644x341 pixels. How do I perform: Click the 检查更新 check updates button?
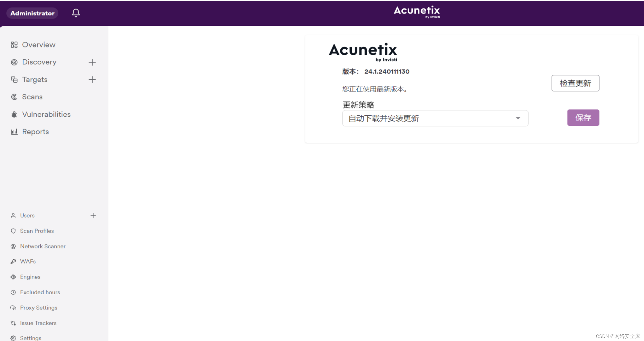[x=575, y=83]
